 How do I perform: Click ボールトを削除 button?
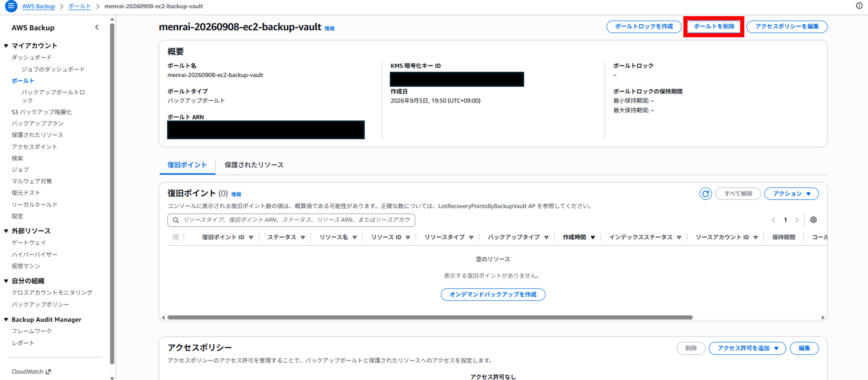[714, 26]
